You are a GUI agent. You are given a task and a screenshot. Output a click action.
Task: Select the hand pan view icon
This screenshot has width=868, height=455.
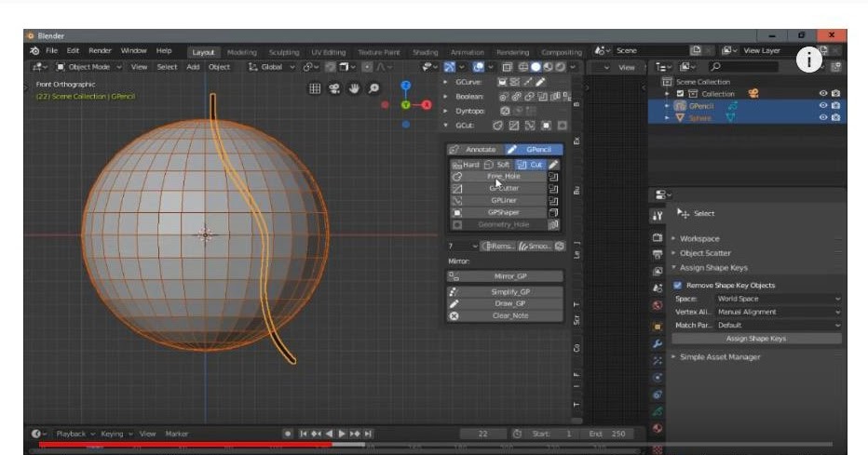pyautogui.click(x=354, y=88)
